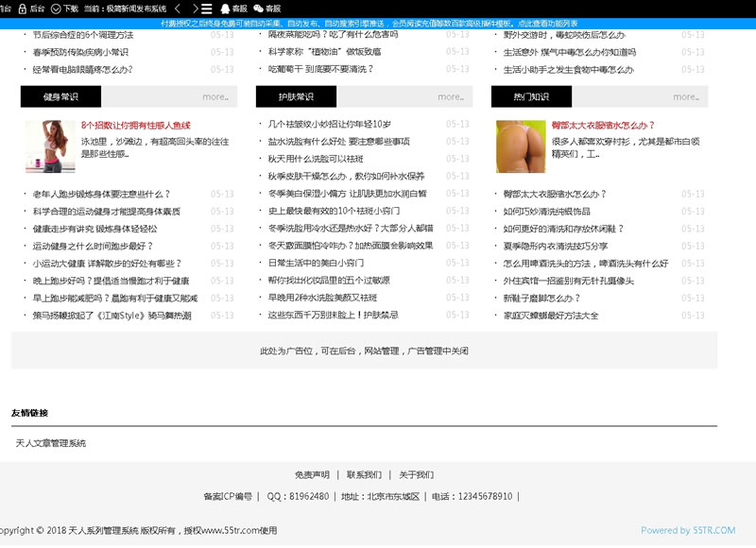The height and width of the screenshot is (548, 756).
Task: Click more.. in the 护肤常识 section
Action: coord(450,96)
